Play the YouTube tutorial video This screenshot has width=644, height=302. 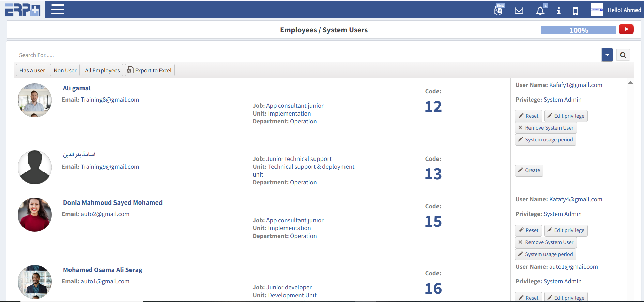pyautogui.click(x=626, y=29)
